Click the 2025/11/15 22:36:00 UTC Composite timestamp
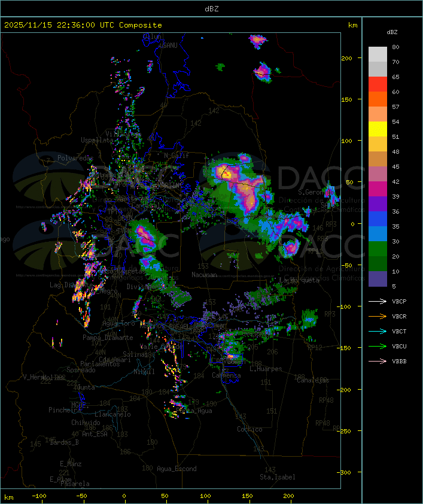The width and height of the screenshot is (423, 504). (x=83, y=25)
